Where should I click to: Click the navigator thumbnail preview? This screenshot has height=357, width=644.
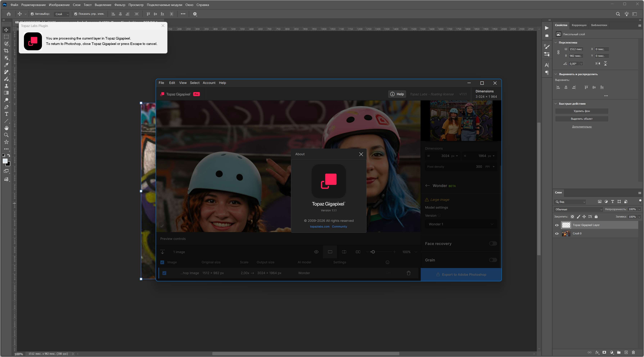tap(461, 121)
